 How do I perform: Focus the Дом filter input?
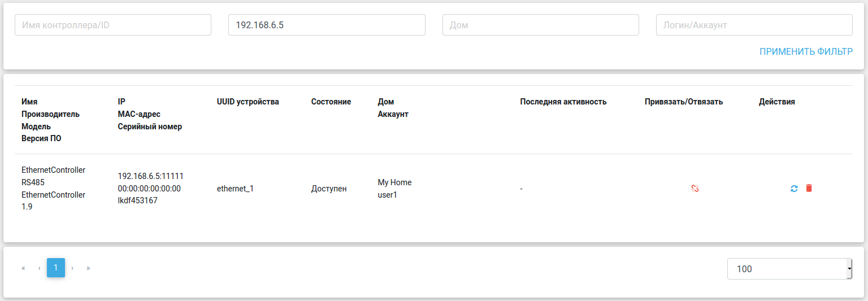540,25
